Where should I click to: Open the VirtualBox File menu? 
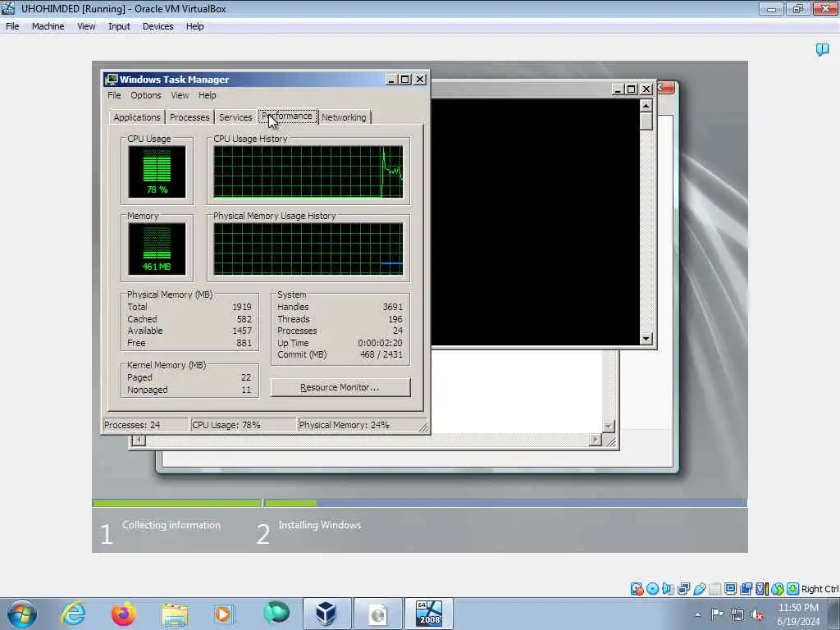pos(12,26)
